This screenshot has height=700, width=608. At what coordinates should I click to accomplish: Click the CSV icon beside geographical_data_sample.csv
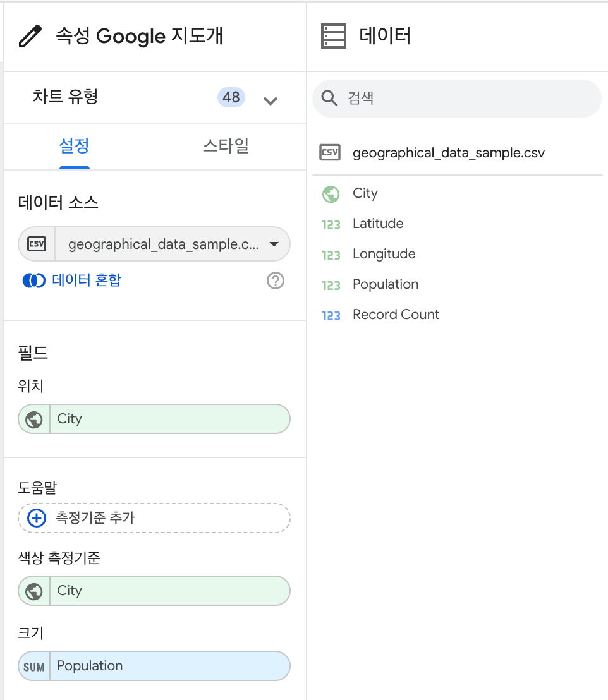tap(330, 153)
